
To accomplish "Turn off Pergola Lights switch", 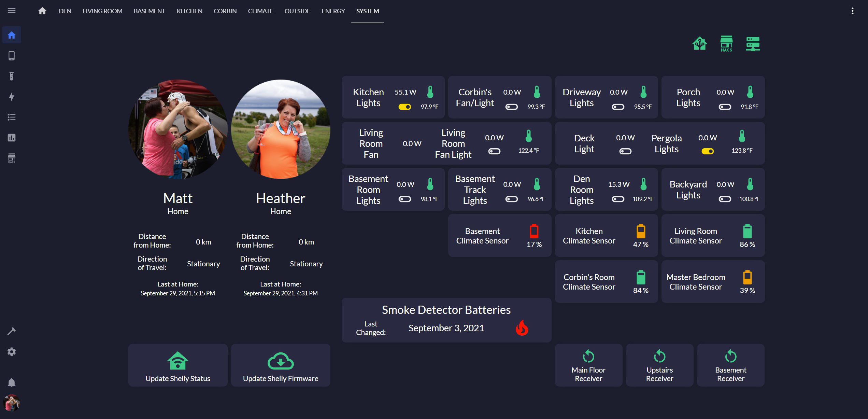I will [x=708, y=151].
